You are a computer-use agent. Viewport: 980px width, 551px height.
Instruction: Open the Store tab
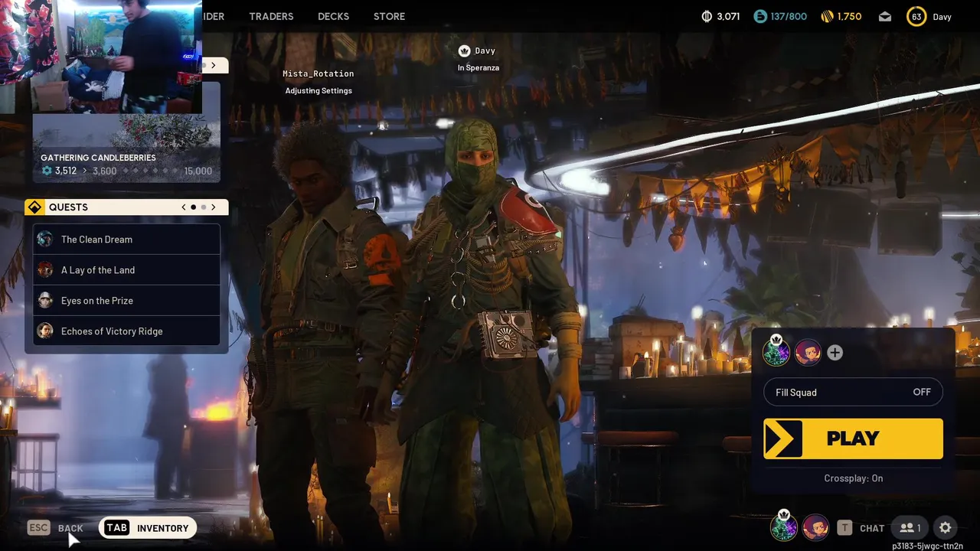click(389, 16)
